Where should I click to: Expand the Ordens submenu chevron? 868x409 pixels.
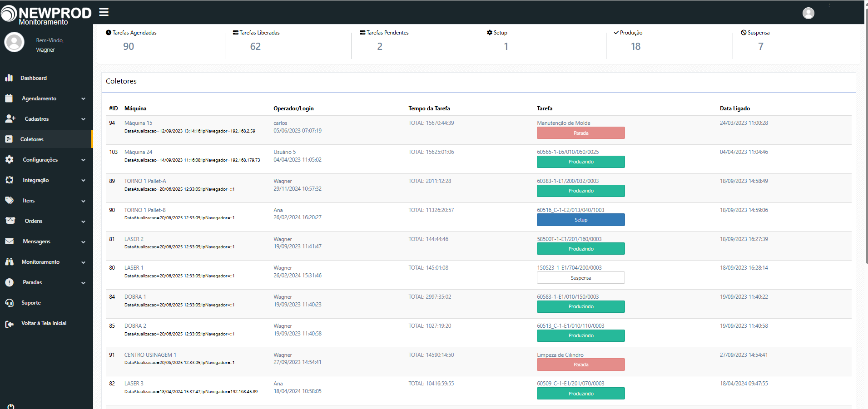[x=84, y=222]
